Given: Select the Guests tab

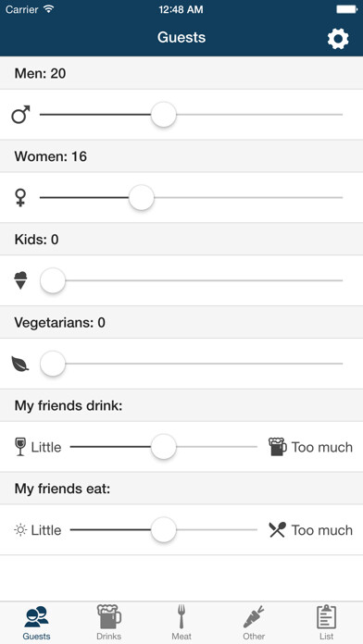Looking at the screenshot, I should click(x=37, y=623).
